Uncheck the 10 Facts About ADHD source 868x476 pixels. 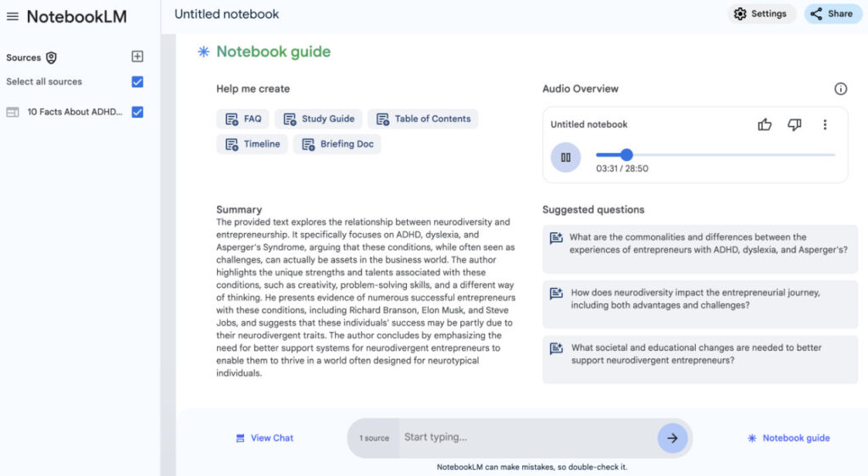click(x=137, y=112)
